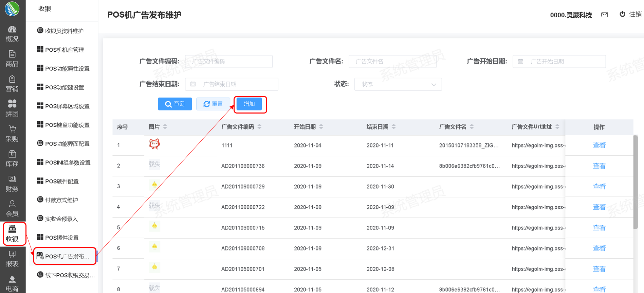Sort by 广告文件名 column arrows

point(472,127)
